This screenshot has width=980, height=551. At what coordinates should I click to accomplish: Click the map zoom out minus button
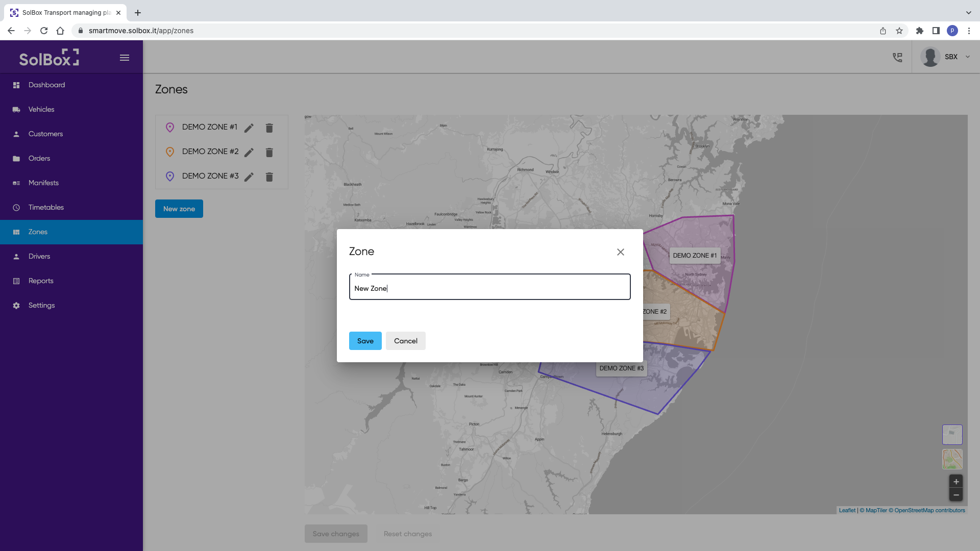tap(956, 495)
